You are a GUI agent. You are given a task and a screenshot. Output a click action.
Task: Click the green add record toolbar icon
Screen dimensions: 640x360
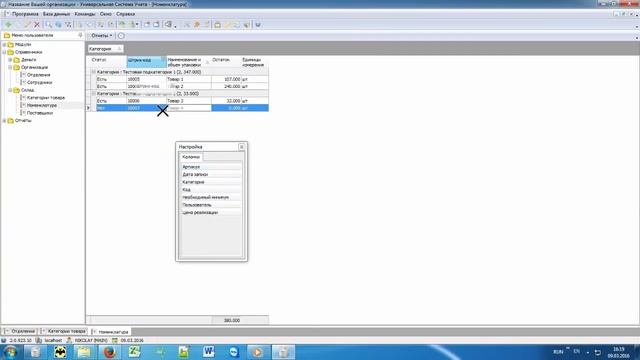(8, 24)
